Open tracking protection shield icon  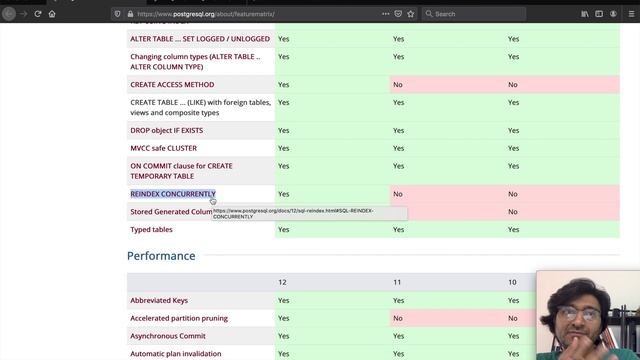(118, 14)
